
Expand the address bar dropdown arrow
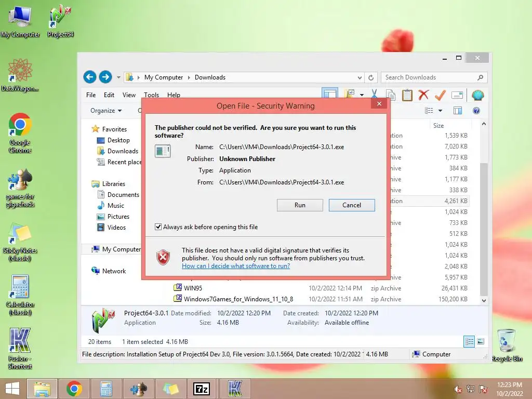pyautogui.click(x=360, y=78)
